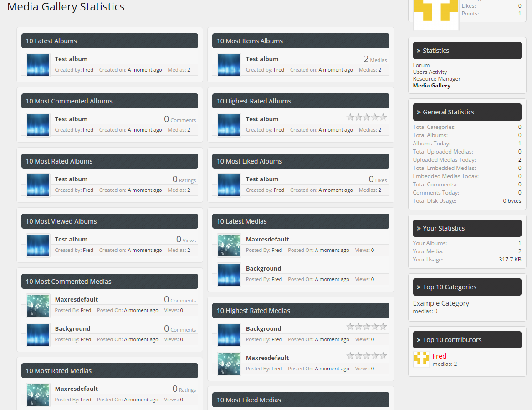The height and width of the screenshot is (410, 532).
Task: Click poster Fred for Maxresdefault in Latest Medias
Action: [276, 250]
